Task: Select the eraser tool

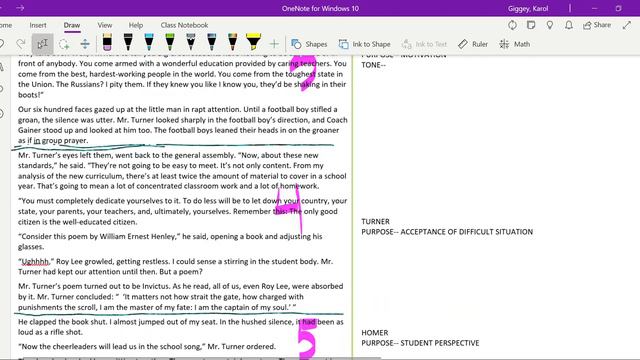Action: pyautogui.click(x=107, y=42)
